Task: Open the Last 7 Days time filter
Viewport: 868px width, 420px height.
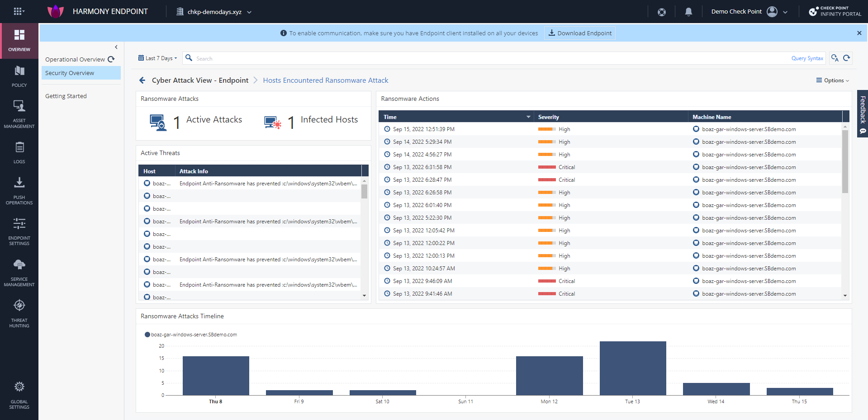Action: pos(157,58)
